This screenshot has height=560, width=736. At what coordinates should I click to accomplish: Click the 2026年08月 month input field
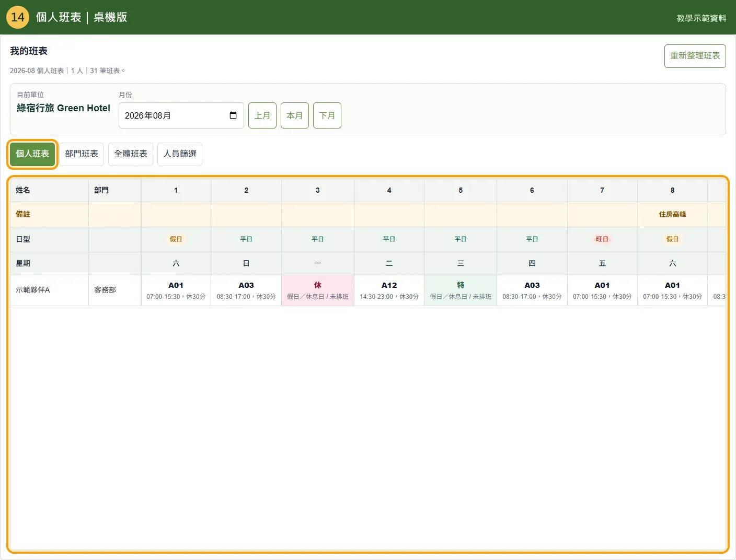coord(181,115)
